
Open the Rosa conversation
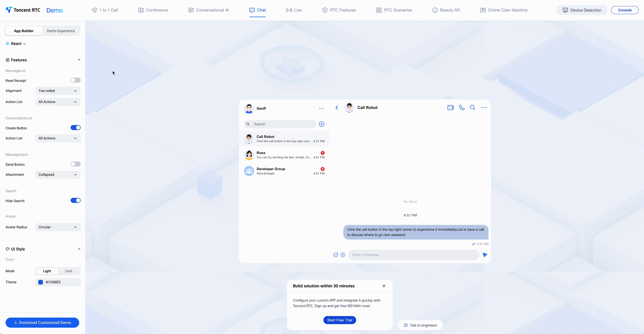[x=284, y=155]
